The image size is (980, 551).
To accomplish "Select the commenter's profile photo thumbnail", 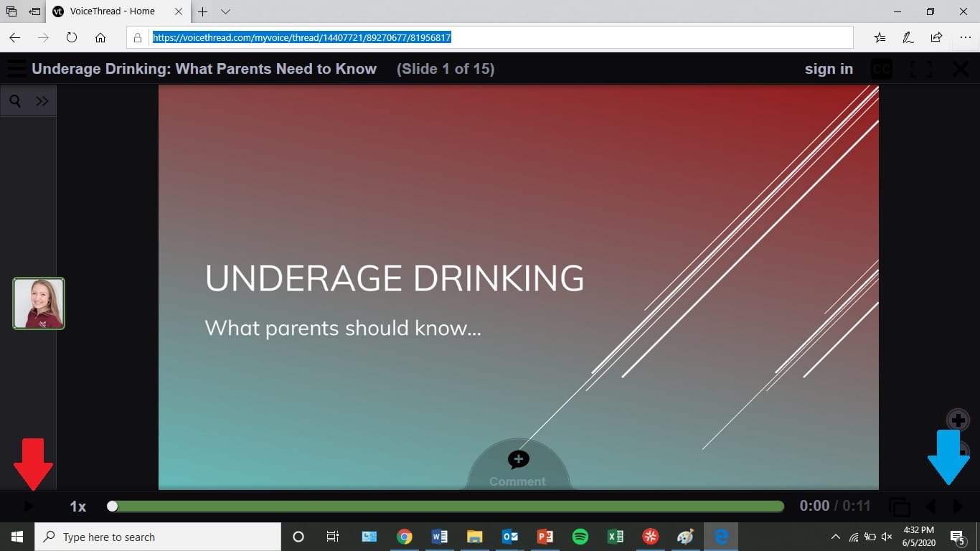I will (39, 303).
